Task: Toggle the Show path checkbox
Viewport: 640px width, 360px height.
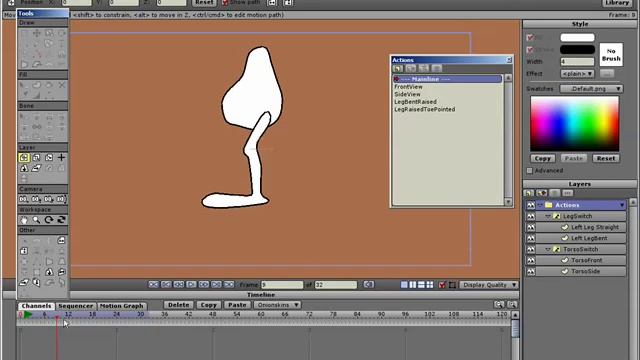Action: click(x=225, y=2)
